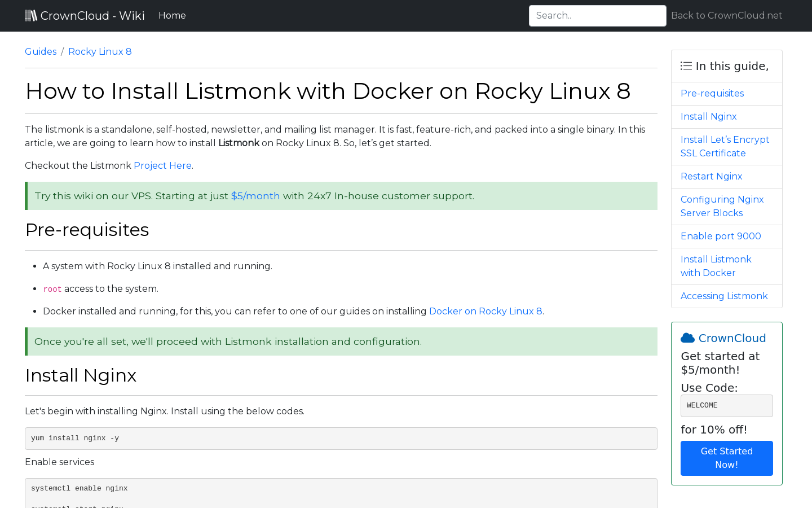The image size is (812, 508).
Task: Click the $5/month VPS link
Action: 255,196
